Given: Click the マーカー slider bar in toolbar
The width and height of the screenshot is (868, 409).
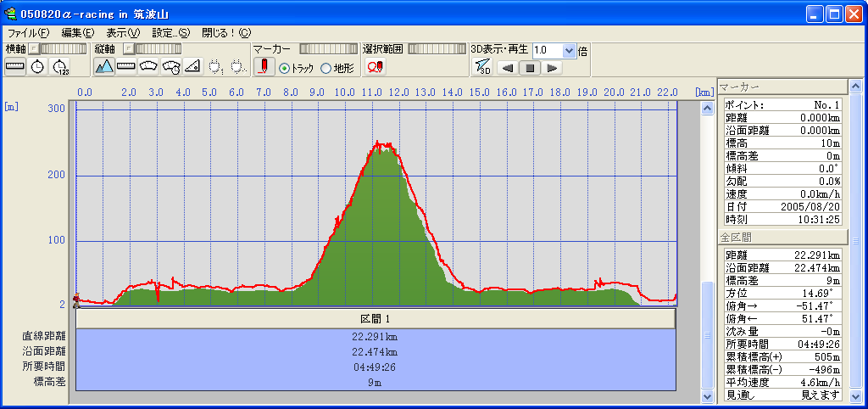Looking at the screenshot, I should (x=327, y=49).
